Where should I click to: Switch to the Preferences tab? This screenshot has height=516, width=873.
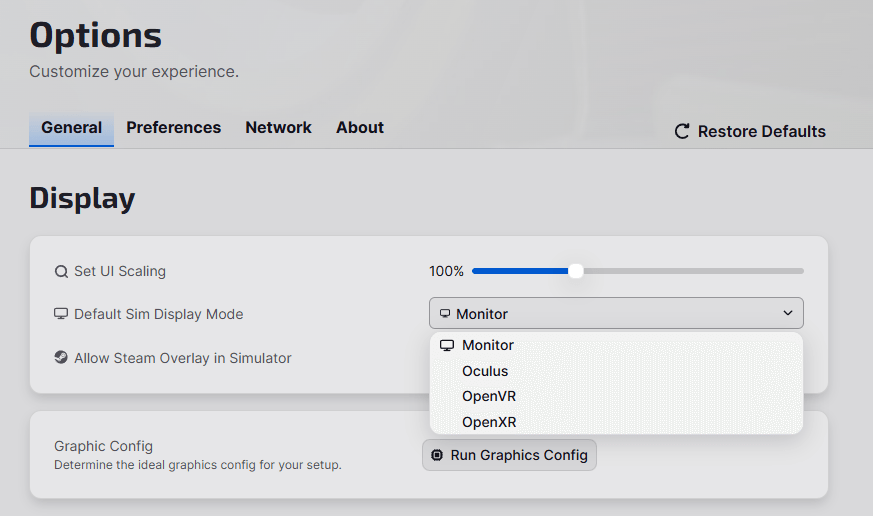point(173,128)
